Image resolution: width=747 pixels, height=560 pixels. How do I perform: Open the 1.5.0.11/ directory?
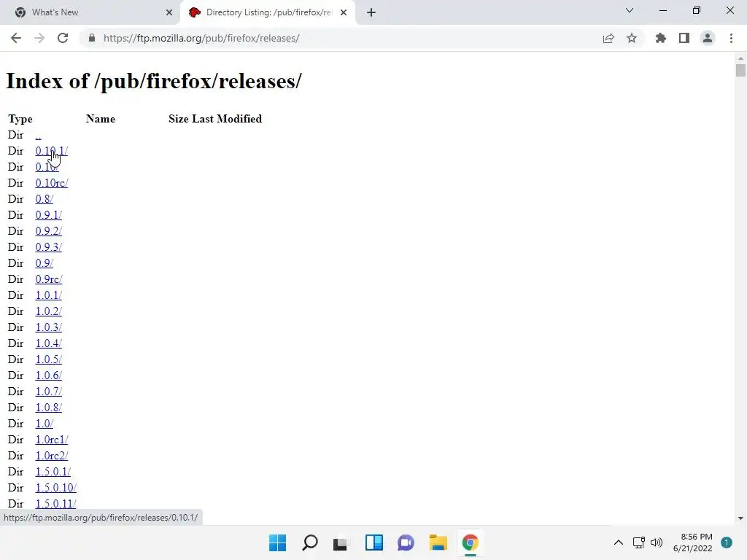pyautogui.click(x=55, y=504)
